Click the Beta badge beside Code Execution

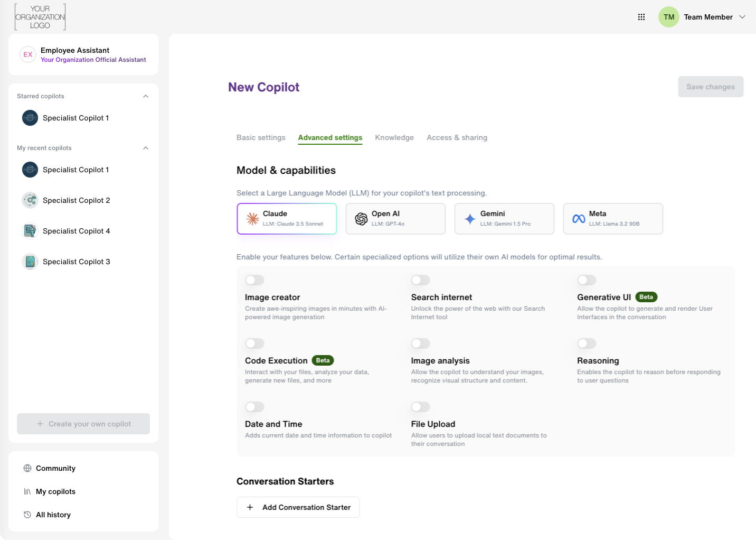click(323, 360)
